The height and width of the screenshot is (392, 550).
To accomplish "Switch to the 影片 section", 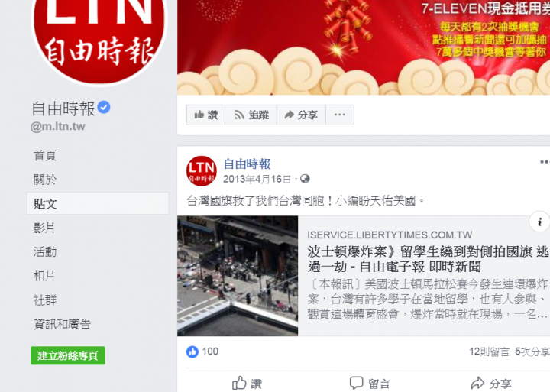I will click(x=44, y=228).
